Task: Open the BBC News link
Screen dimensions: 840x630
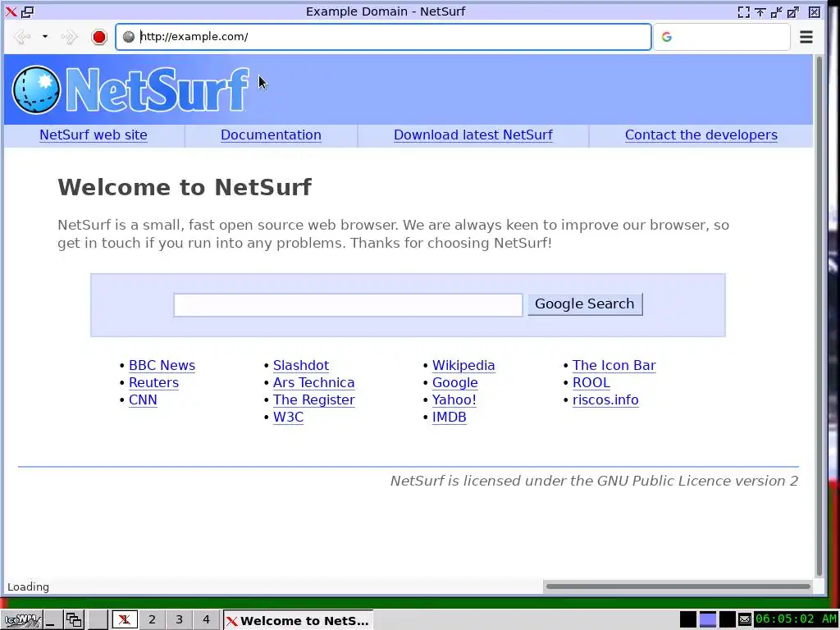Action: point(162,365)
